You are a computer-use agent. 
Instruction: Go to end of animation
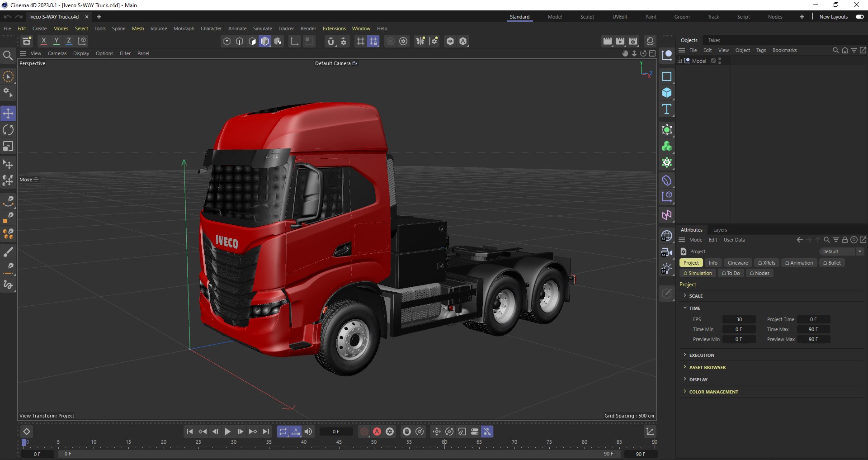(266, 432)
